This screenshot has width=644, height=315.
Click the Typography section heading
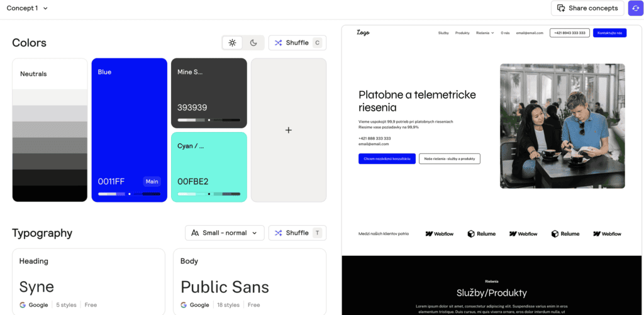point(42,233)
